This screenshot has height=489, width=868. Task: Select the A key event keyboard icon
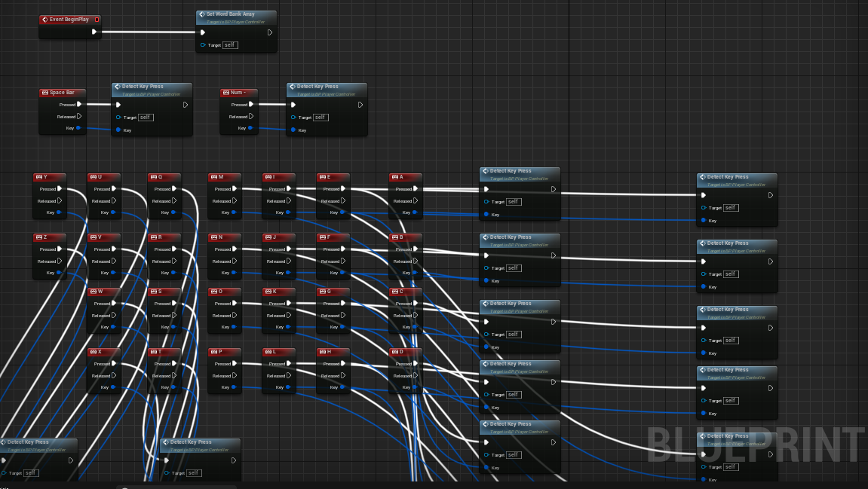[x=394, y=177]
